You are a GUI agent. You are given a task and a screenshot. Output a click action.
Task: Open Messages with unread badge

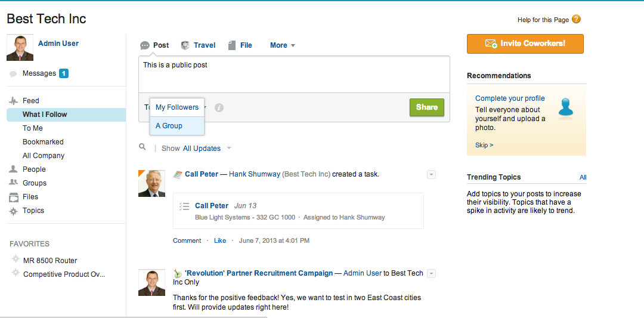(39, 73)
